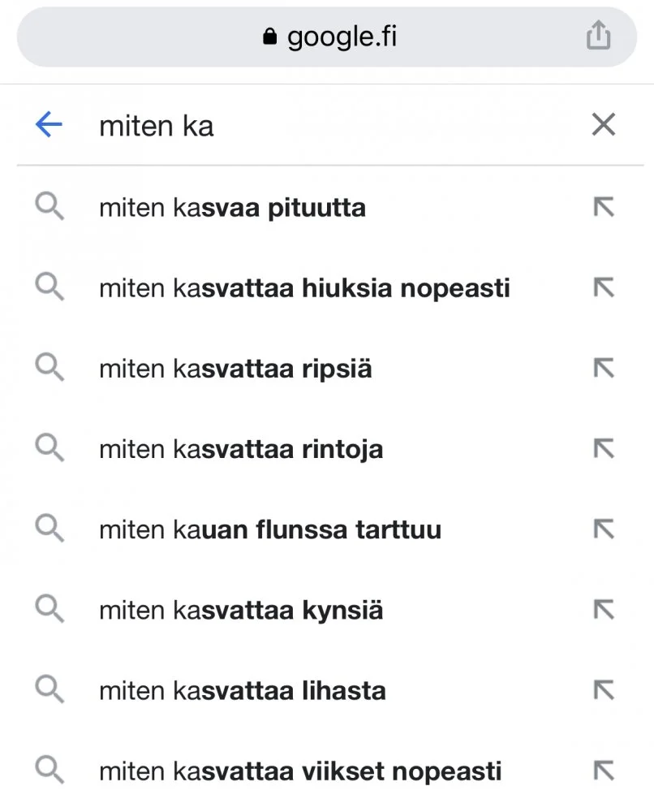
Task: Tap fill arrow beside 'kasvattaa ripsiä'
Action: tap(603, 369)
